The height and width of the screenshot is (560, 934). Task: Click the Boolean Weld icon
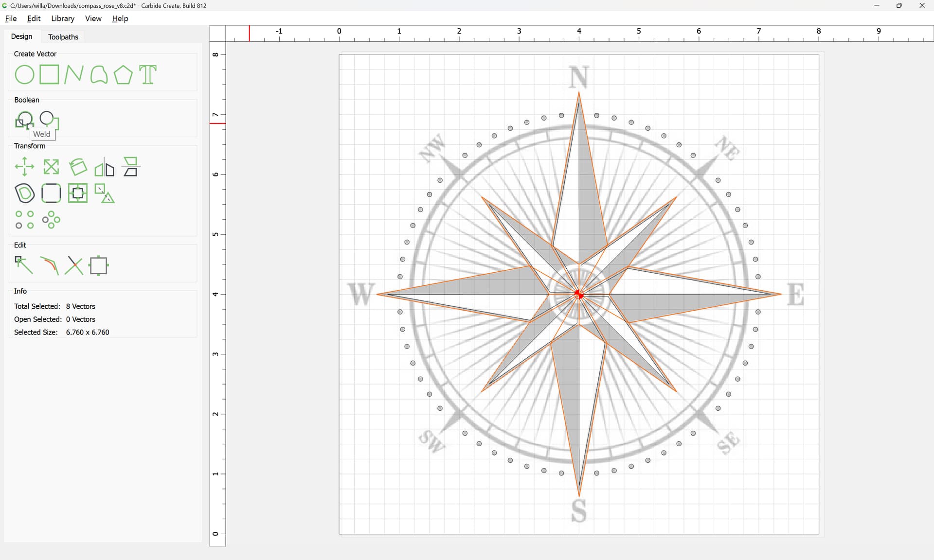tap(24, 120)
